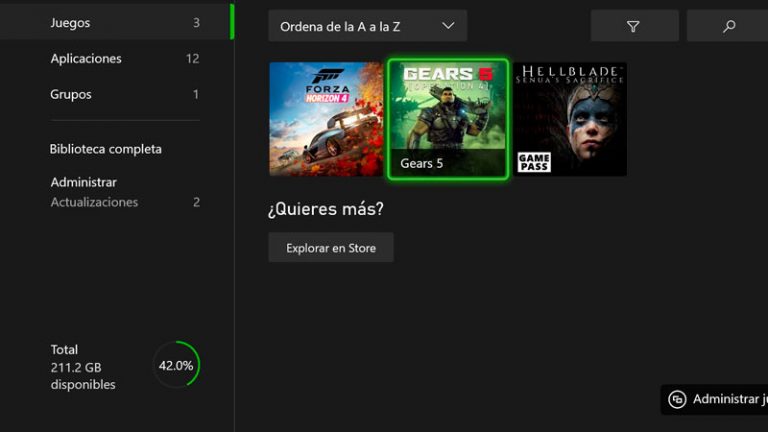Click the Gears 5 title label

[x=422, y=163]
